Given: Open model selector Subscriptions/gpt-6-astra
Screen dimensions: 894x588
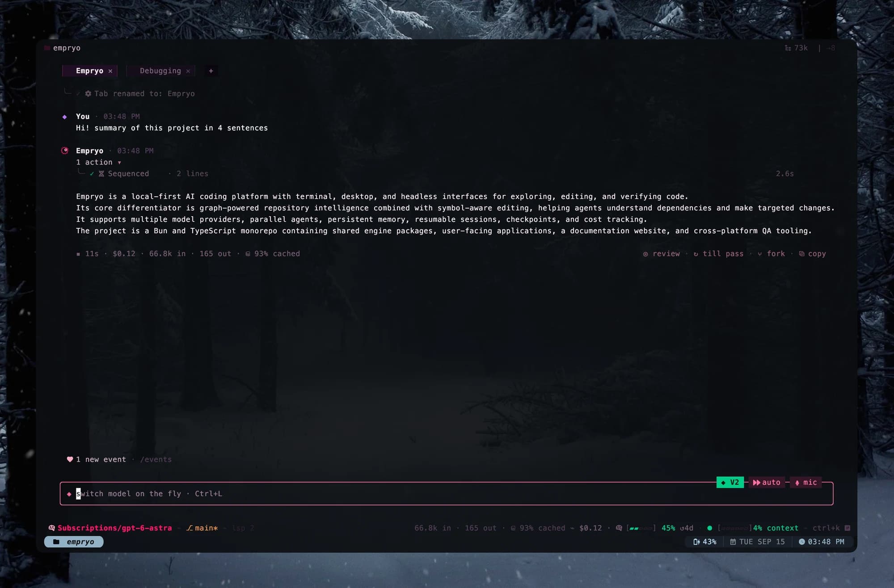Looking at the screenshot, I should point(114,528).
